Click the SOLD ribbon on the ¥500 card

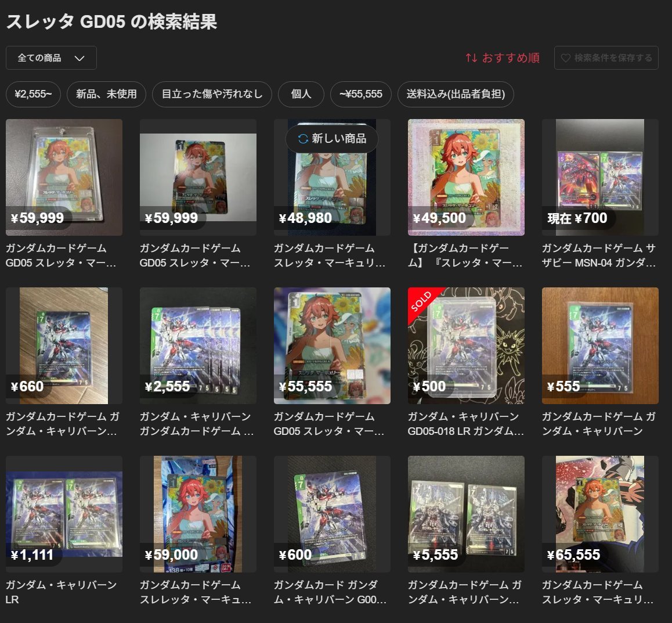coord(422,301)
